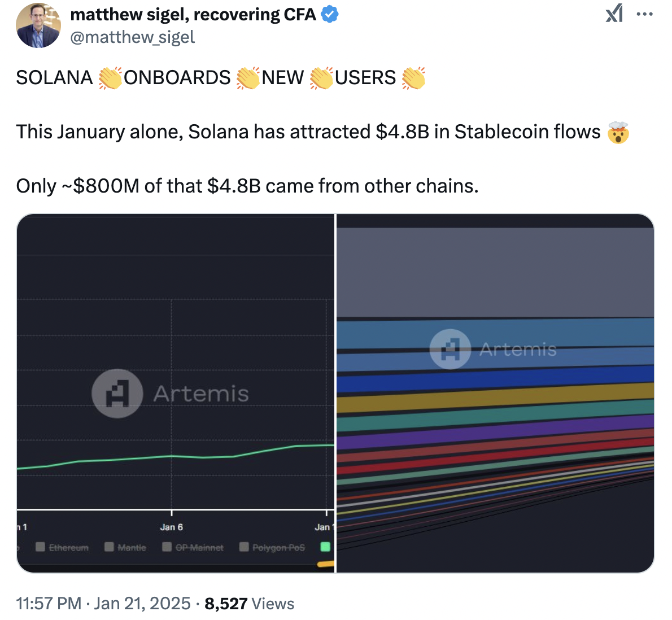The height and width of the screenshot is (620, 672).
Task: Click the clapping emoji after USERS
Action: (x=413, y=78)
